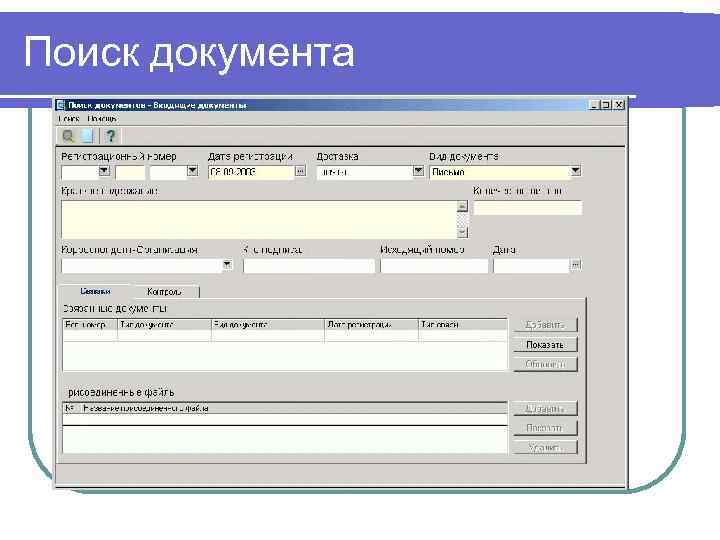Click the Краткое содержание text area
This screenshot has width=720, height=540.
click(x=259, y=219)
